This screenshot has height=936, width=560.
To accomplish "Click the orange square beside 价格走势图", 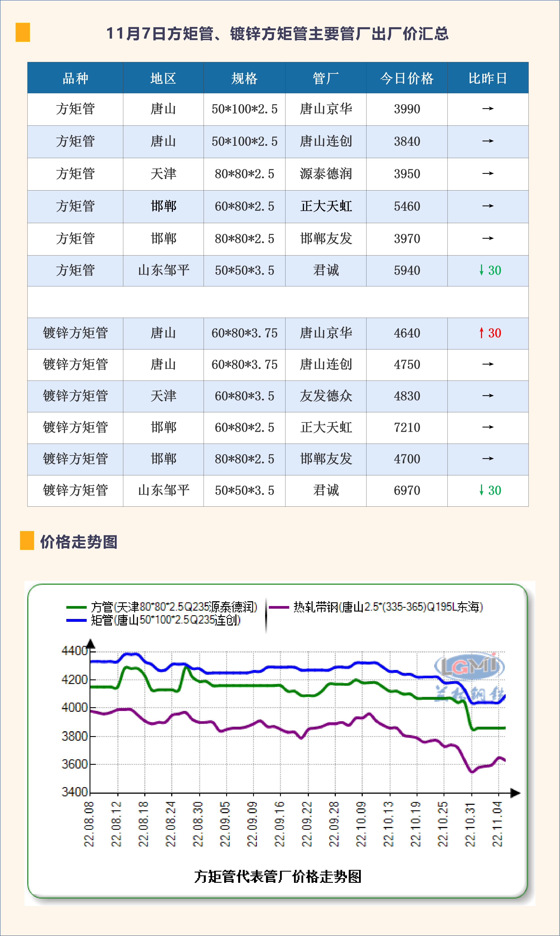I will pyautogui.click(x=27, y=540).
